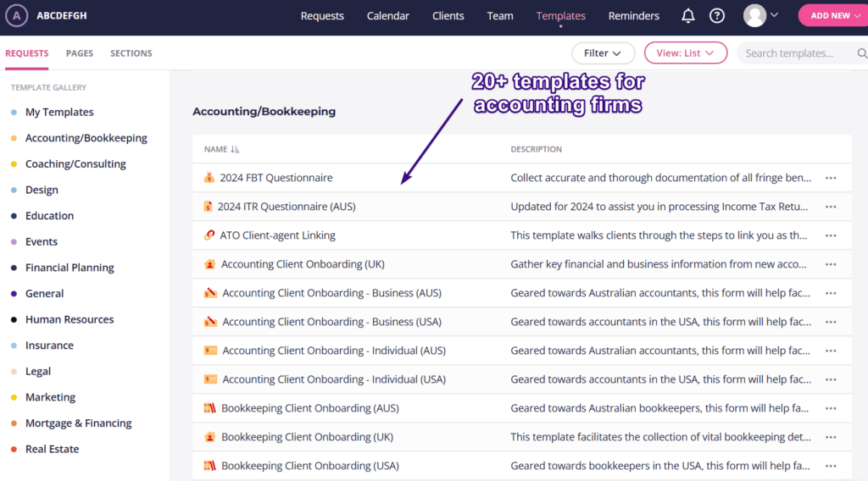Select the Financial Planning category
This screenshot has height=481, width=868.
pyautogui.click(x=70, y=268)
